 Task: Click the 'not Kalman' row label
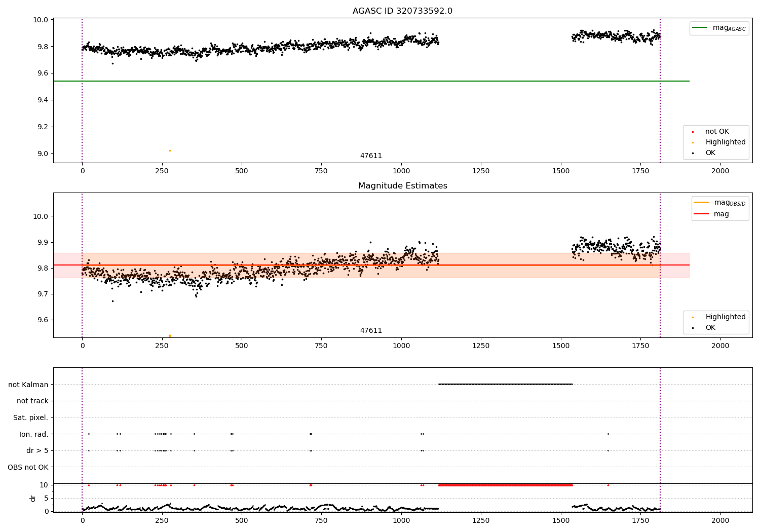[28, 385]
